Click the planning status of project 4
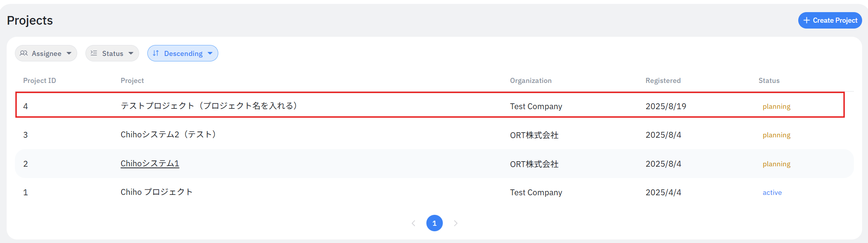868x243 pixels. click(776, 106)
